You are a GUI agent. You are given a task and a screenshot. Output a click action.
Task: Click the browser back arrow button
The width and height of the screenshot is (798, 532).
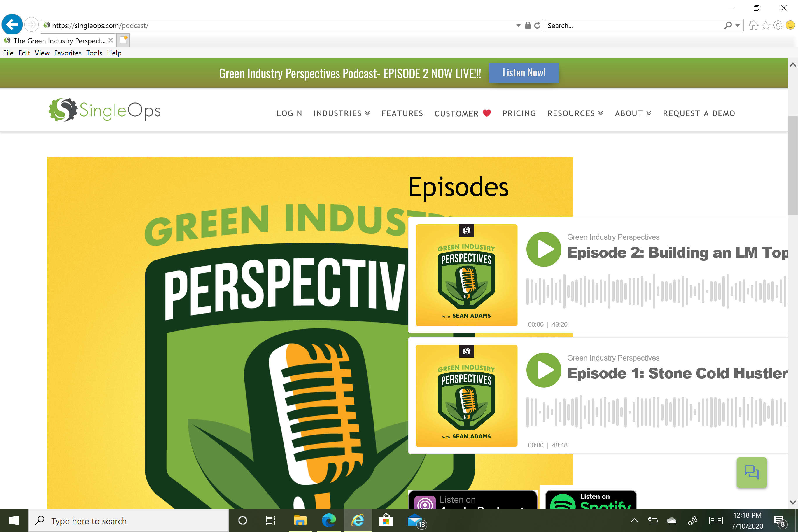12,25
